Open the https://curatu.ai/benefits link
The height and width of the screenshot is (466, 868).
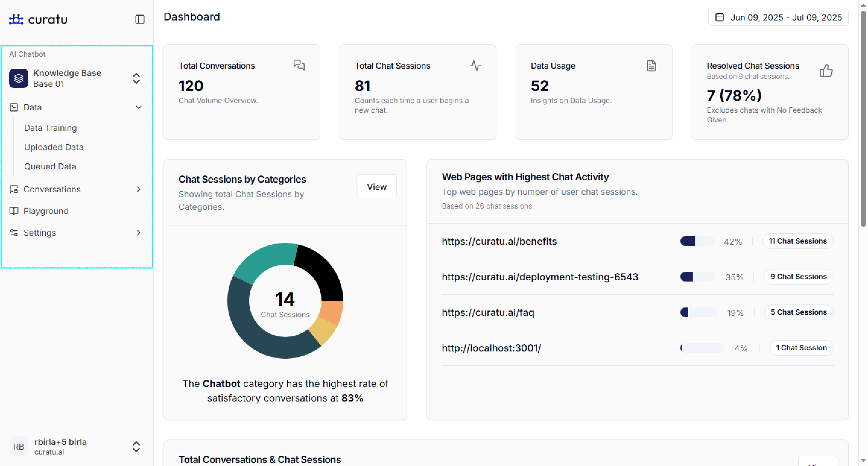pyautogui.click(x=499, y=241)
